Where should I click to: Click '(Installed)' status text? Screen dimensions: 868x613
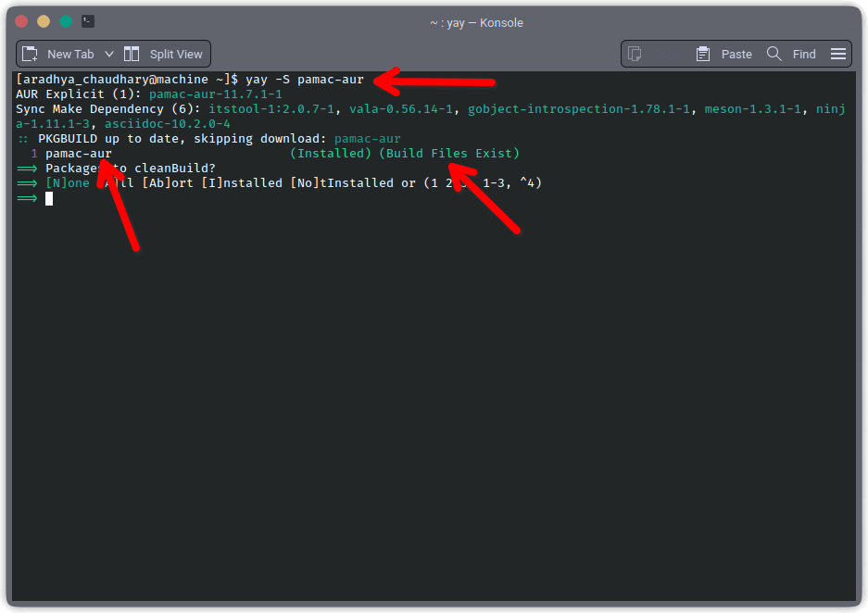click(331, 154)
